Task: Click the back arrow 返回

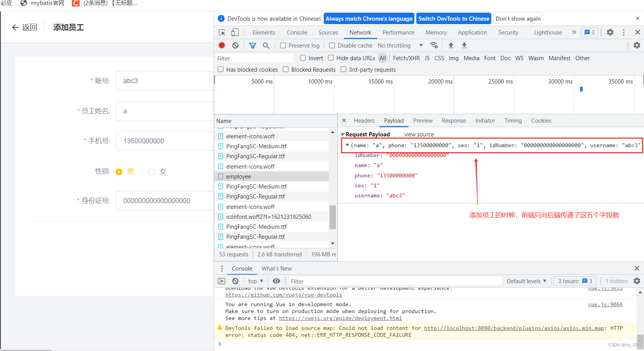Action: point(24,27)
